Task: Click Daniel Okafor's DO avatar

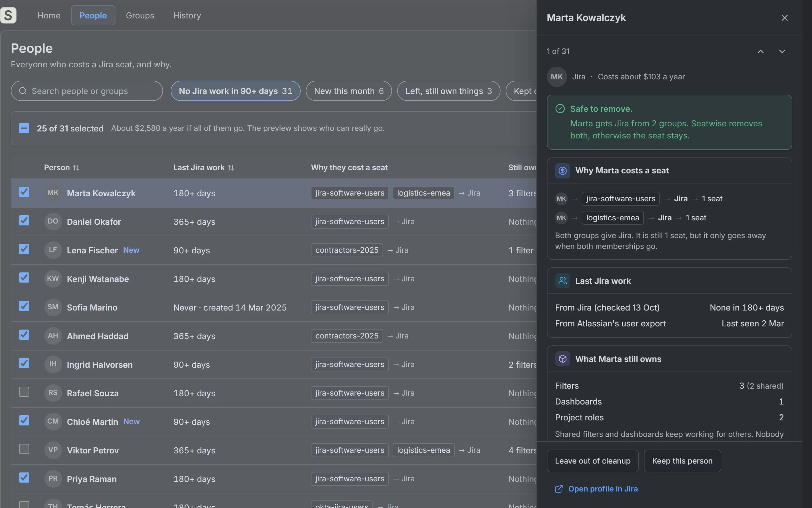Action: (53, 221)
